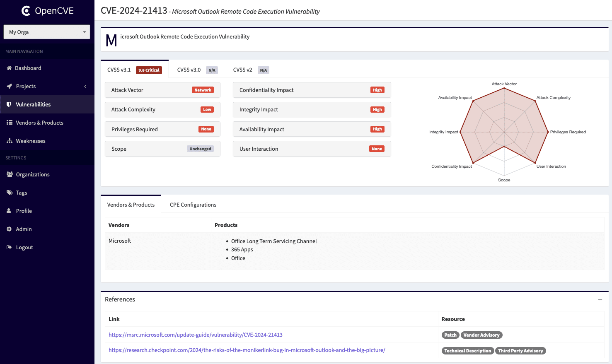612x364 pixels.
Task: Click the Projects rocket icon
Action: coord(9,86)
